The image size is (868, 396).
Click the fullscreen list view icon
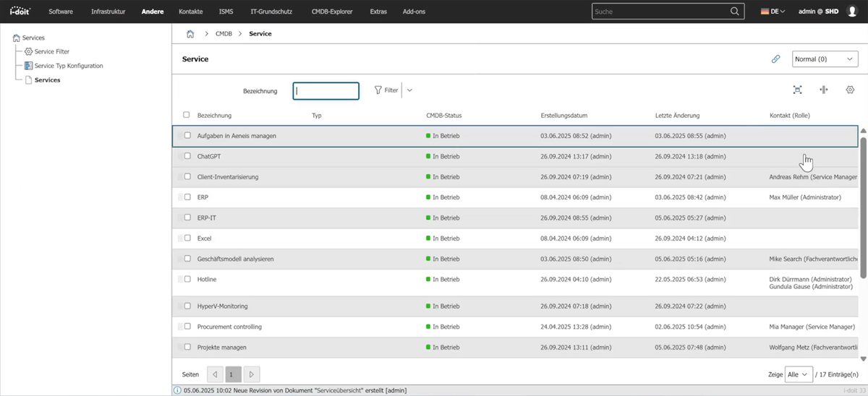tap(797, 90)
